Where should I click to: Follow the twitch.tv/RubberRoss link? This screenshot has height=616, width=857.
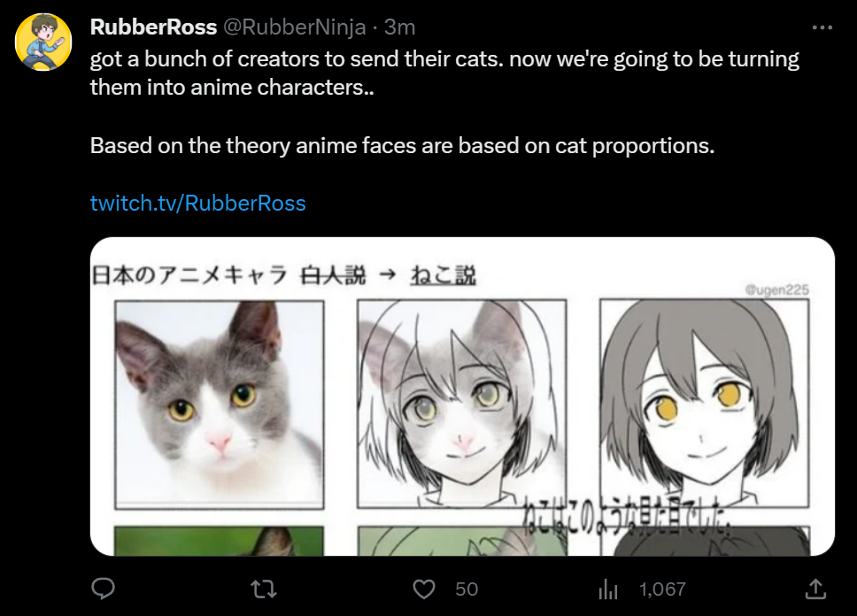[197, 203]
